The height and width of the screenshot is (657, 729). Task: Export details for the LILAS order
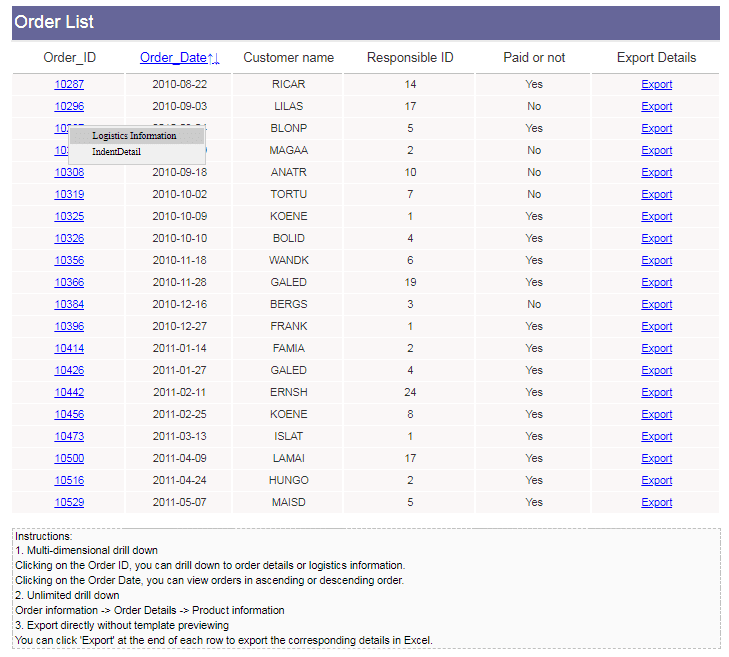656,106
